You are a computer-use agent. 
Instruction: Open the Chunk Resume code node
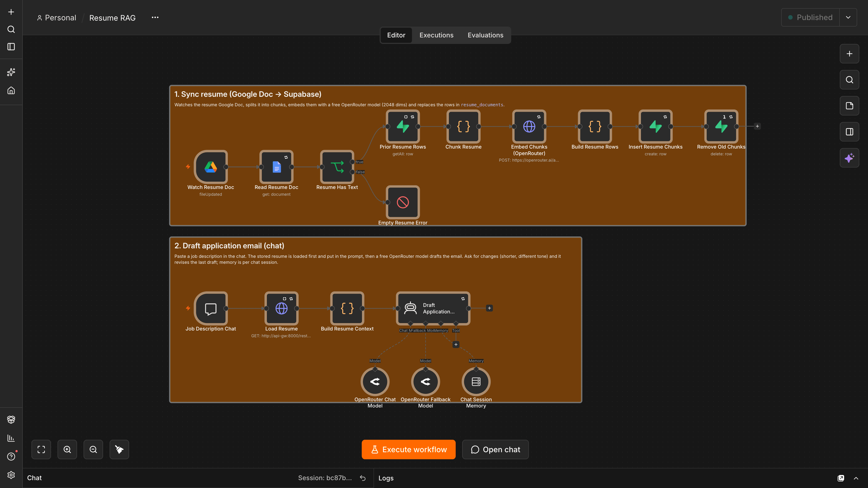click(x=463, y=127)
